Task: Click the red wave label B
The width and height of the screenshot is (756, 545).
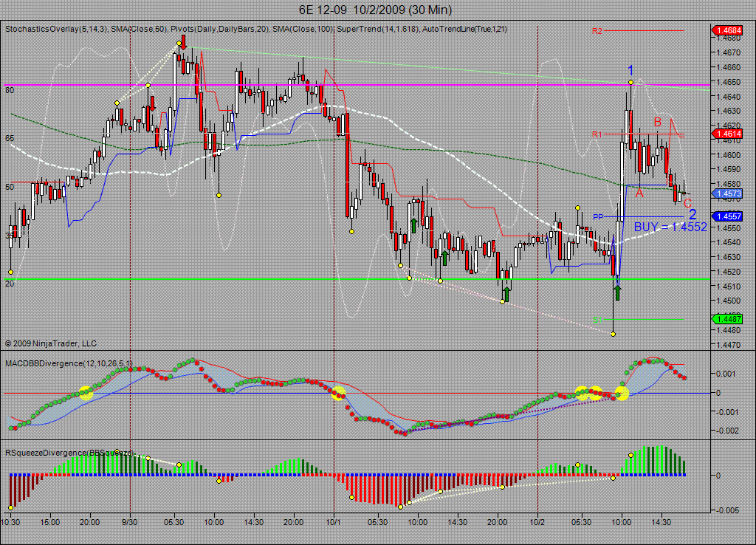Action: coord(657,122)
